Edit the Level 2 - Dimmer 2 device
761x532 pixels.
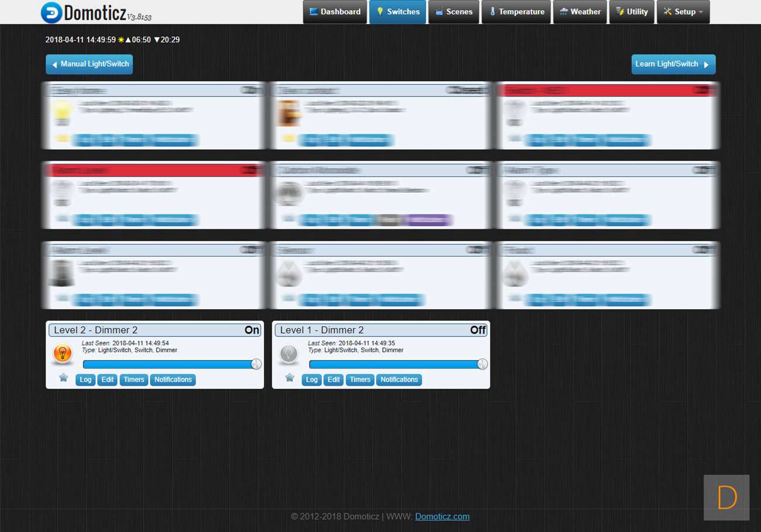[x=108, y=380]
